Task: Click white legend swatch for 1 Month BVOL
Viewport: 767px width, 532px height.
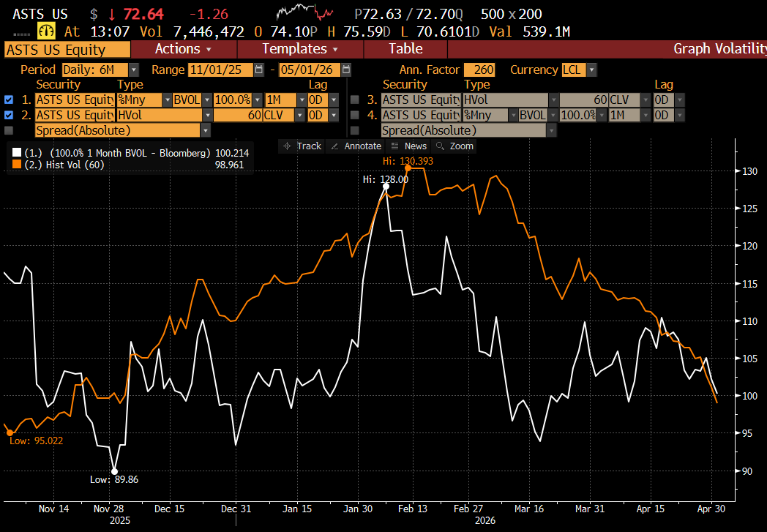Action: tap(17, 153)
